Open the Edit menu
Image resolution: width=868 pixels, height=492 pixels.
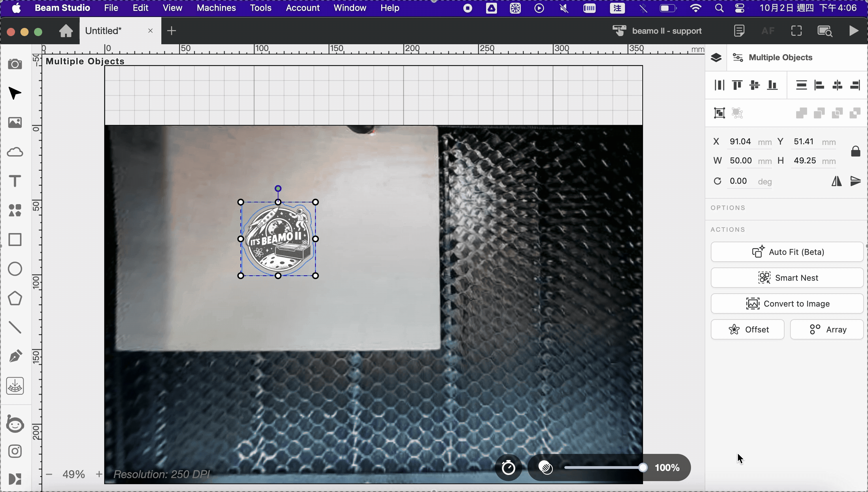[x=141, y=8]
